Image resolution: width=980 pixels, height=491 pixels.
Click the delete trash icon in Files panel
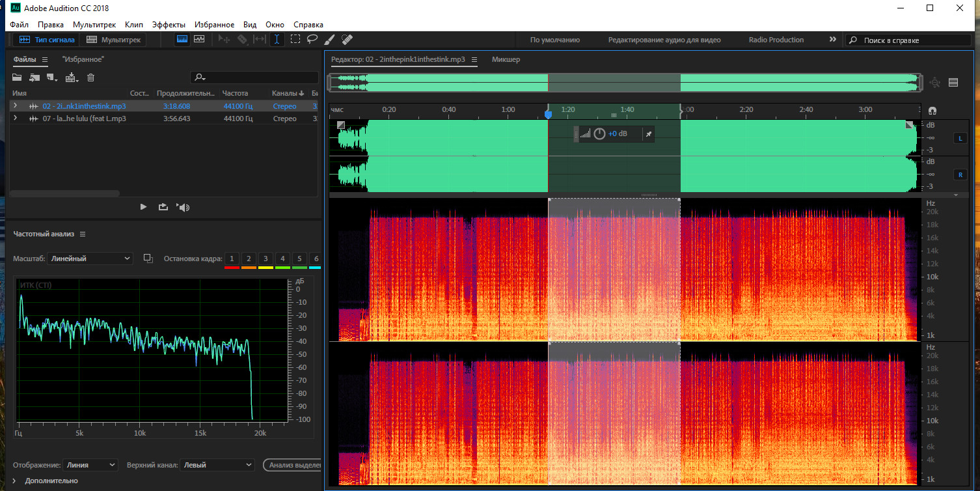click(90, 77)
